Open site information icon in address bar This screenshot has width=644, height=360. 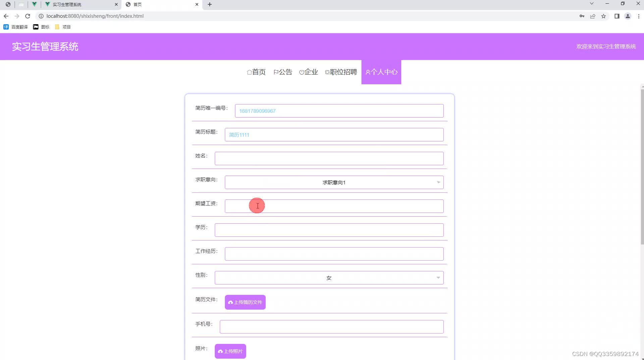(41, 16)
